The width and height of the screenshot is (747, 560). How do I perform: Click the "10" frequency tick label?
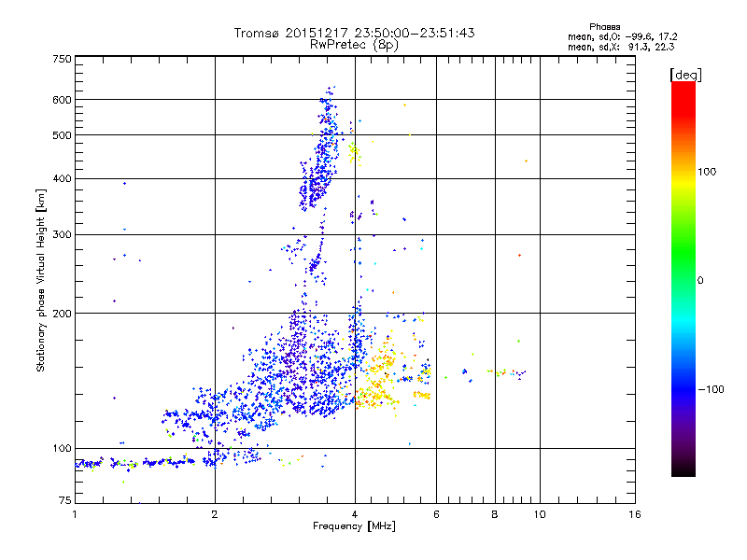540,514
